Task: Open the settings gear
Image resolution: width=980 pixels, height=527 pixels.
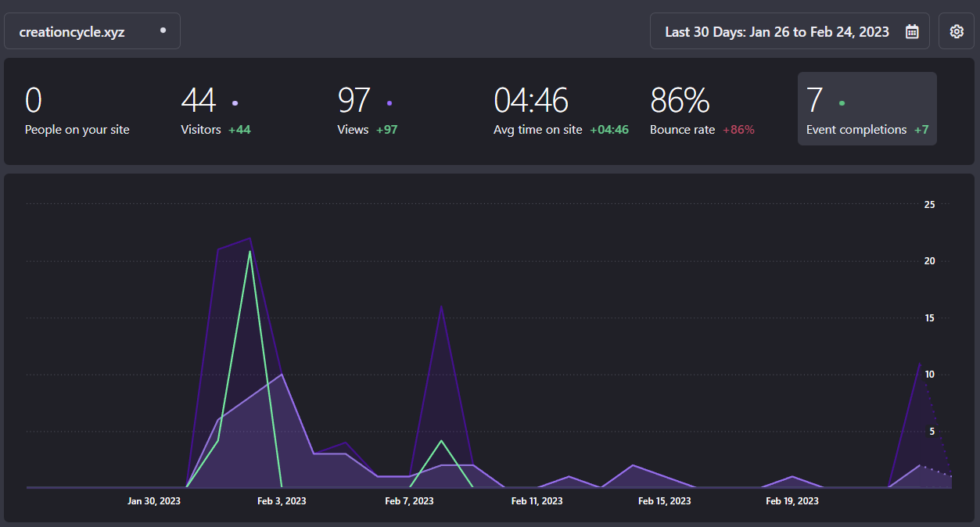Action: [956, 30]
